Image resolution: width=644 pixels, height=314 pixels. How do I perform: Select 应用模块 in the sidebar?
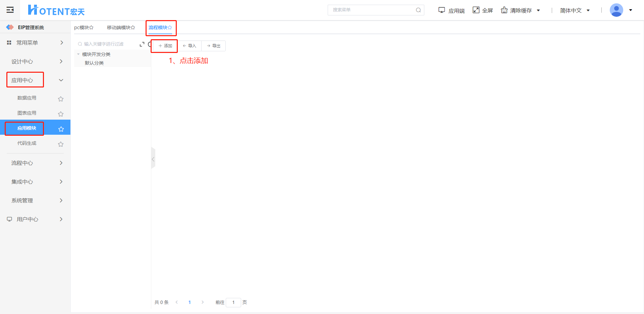(27, 128)
